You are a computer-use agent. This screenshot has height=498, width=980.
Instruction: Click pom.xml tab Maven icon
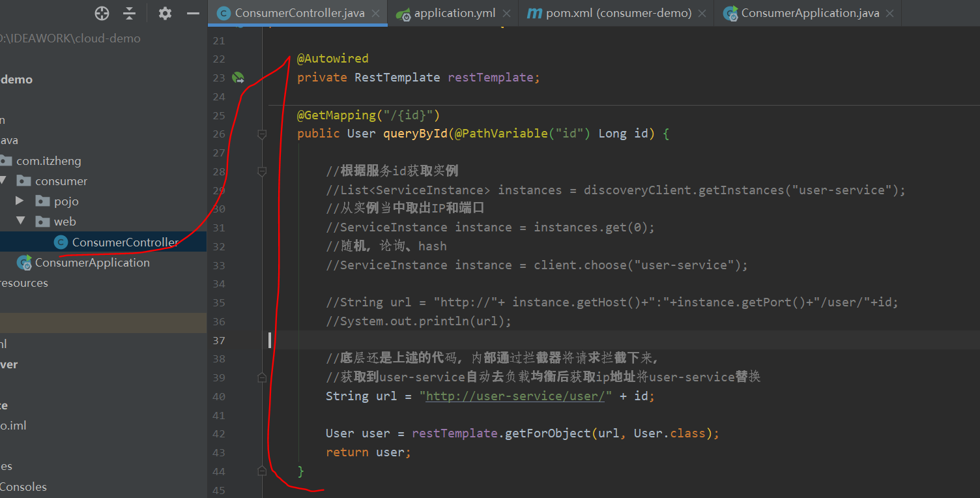coord(534,13)
